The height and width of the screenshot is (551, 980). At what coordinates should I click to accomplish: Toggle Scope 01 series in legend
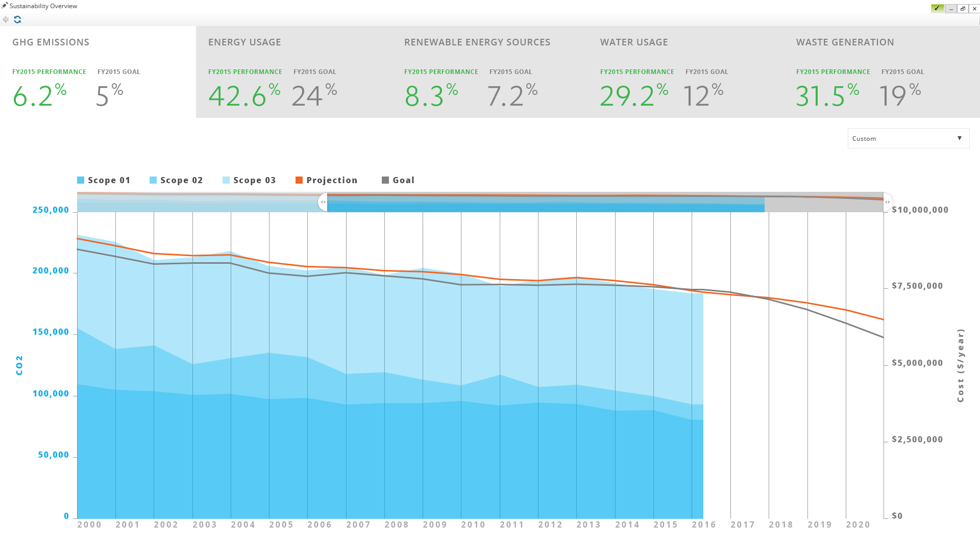point(104,180)
